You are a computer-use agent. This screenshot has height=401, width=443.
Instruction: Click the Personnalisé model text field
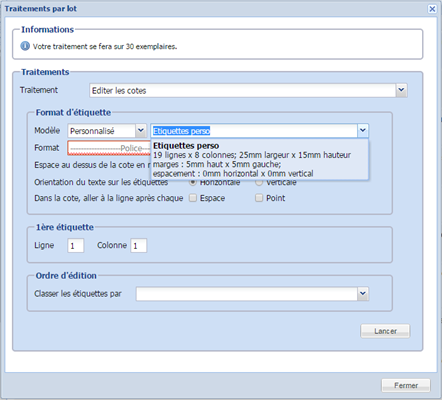pyautogui.click(x=102, y=131)
